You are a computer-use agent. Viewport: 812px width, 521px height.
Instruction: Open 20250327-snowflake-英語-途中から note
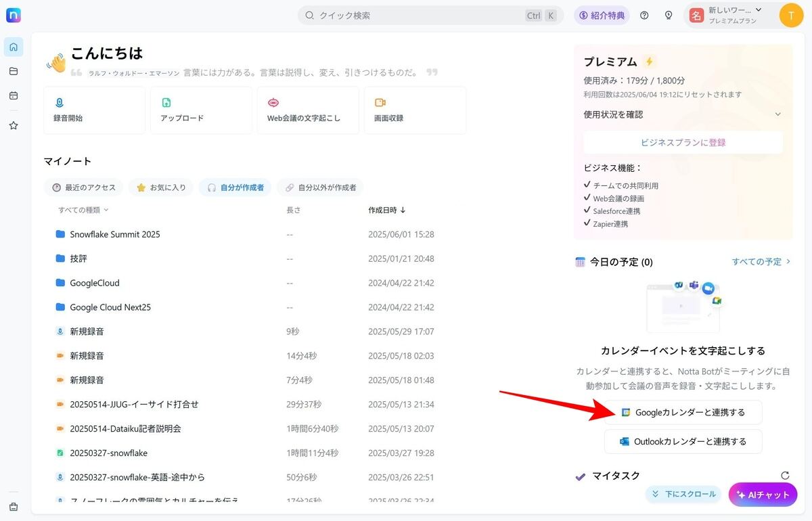137,478
